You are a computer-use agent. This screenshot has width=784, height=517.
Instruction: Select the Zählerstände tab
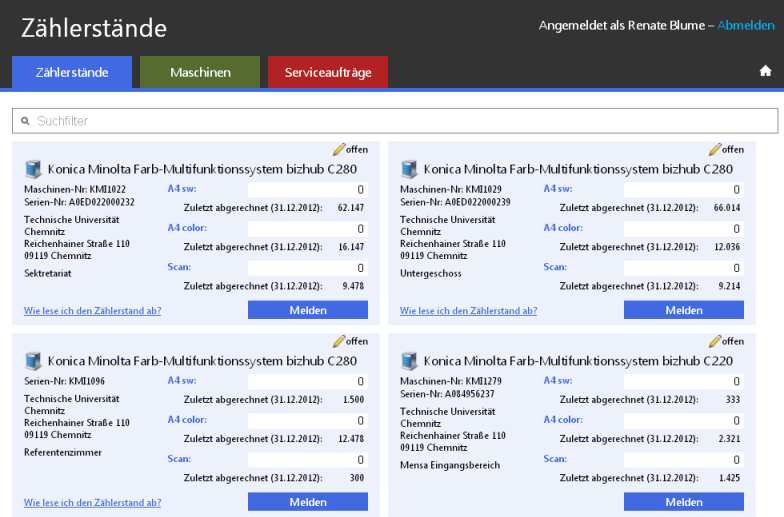pos(71,72)
